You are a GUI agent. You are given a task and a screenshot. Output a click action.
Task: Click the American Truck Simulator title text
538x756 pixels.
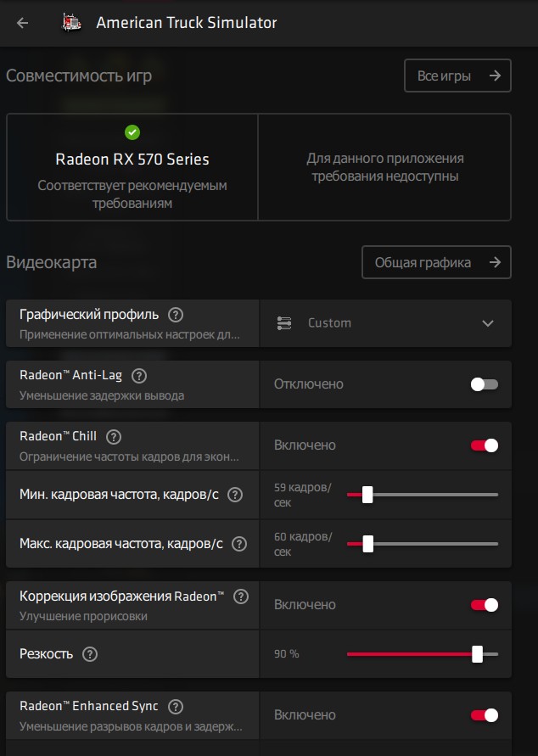pos(187,23)
